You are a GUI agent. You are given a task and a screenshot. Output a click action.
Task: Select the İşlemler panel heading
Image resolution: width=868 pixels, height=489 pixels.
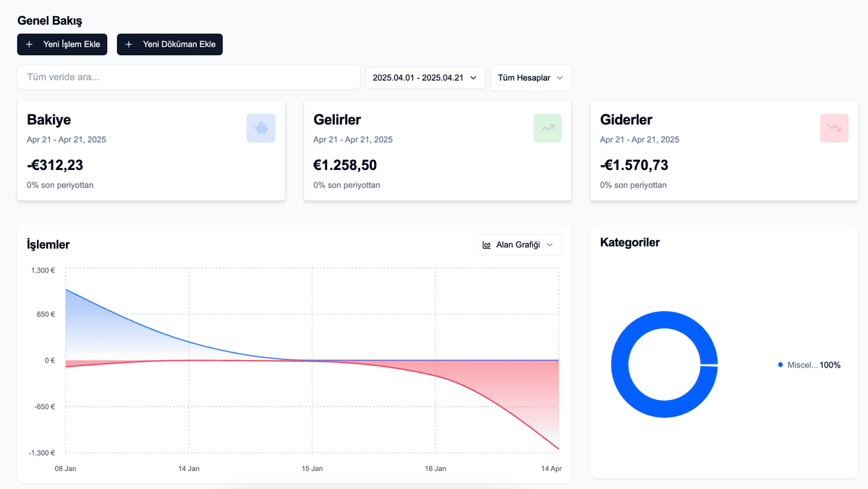click(x=47, y=244)
